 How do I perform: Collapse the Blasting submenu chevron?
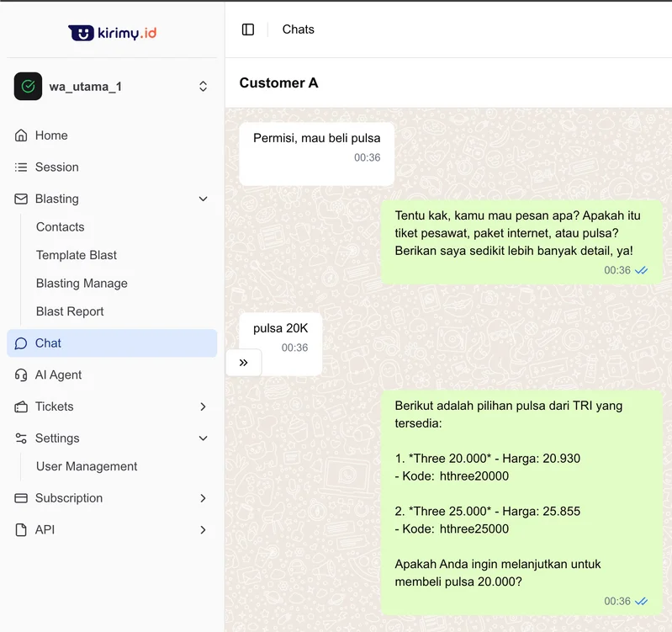tap(203, 199)
